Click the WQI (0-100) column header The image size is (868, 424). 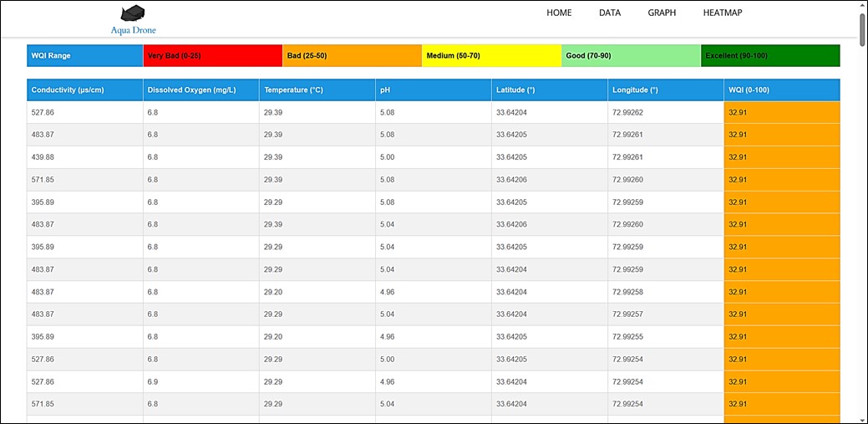782,89
